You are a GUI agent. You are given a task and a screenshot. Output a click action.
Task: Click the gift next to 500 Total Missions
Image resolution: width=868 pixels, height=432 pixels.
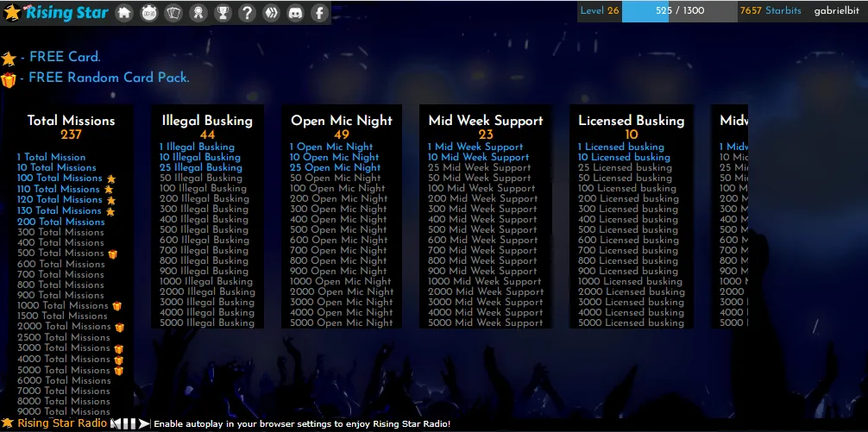113,254
